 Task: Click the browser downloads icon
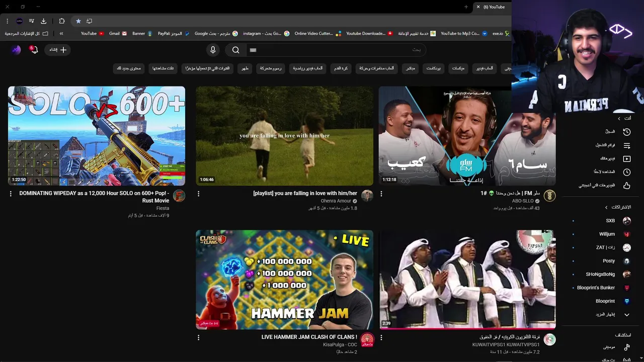click(x=44, y=21)
